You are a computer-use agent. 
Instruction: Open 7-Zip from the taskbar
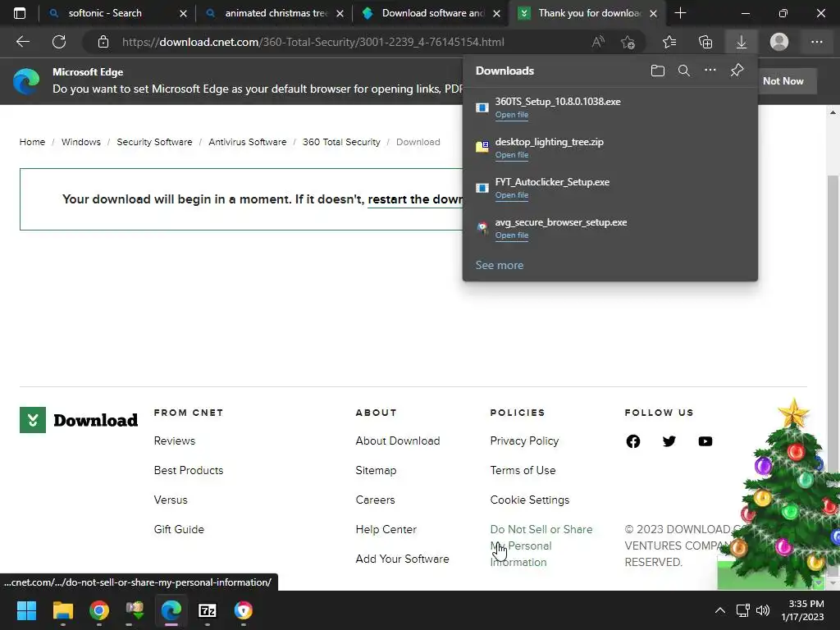(x=208, y=610)
